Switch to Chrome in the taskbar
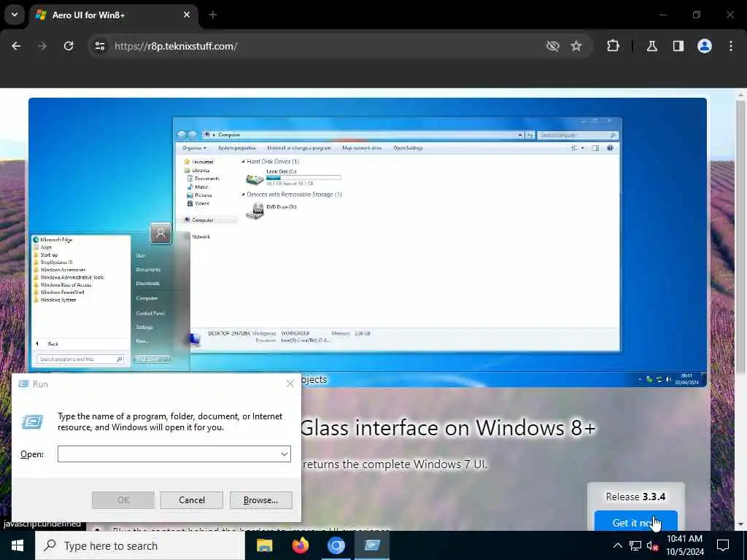747x560 pixels. (336, 545)
